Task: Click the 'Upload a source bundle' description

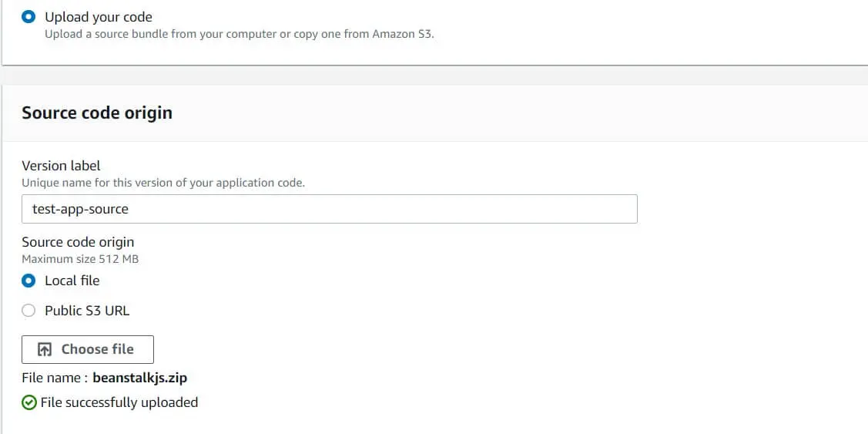Action: point(239,34)
